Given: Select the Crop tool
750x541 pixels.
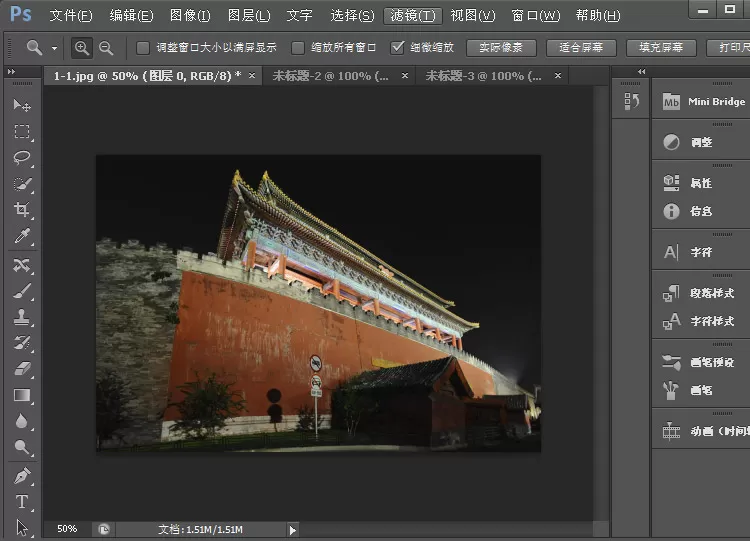Looking at the screenshot, I should tap(22, 210).
